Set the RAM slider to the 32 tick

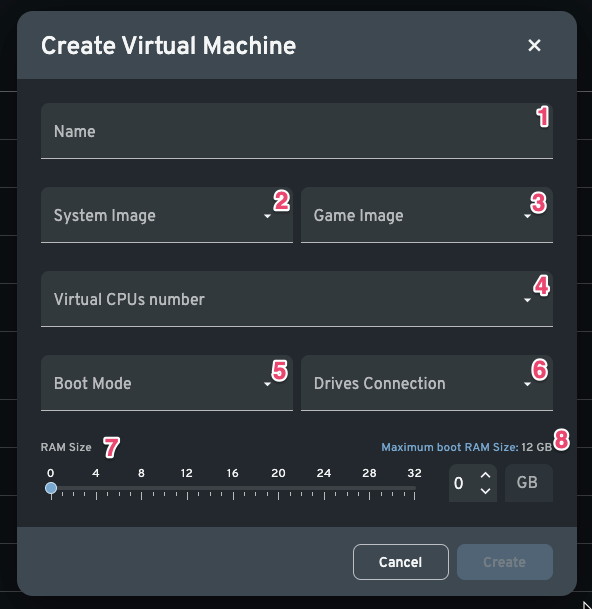414,488
